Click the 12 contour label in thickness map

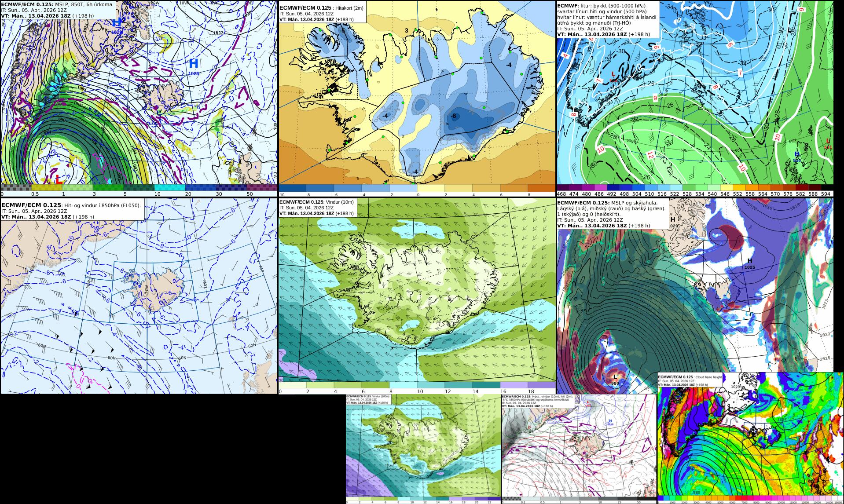click(650, 155)
